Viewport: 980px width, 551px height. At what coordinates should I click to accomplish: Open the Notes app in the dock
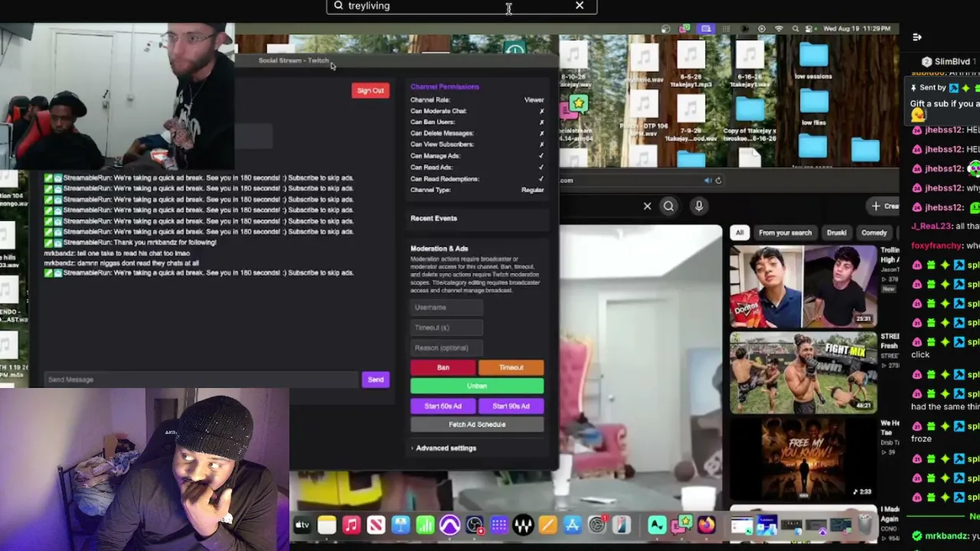coord(327,525)
